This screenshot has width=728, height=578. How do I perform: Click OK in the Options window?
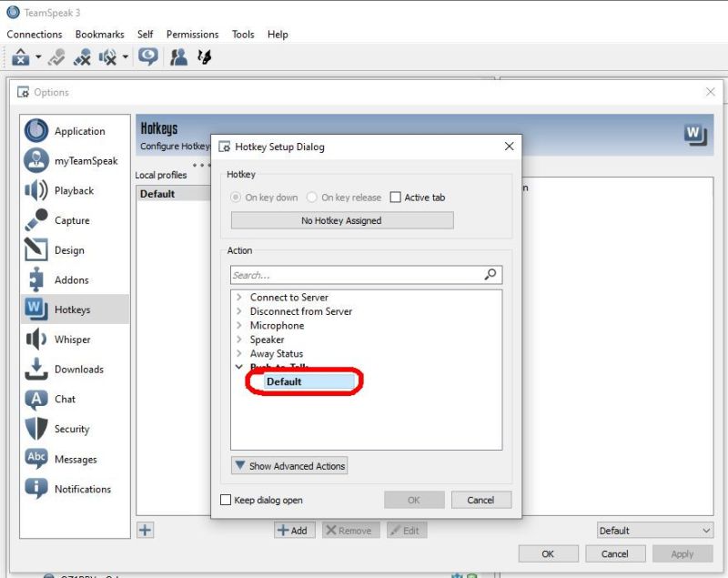point(549,553)
